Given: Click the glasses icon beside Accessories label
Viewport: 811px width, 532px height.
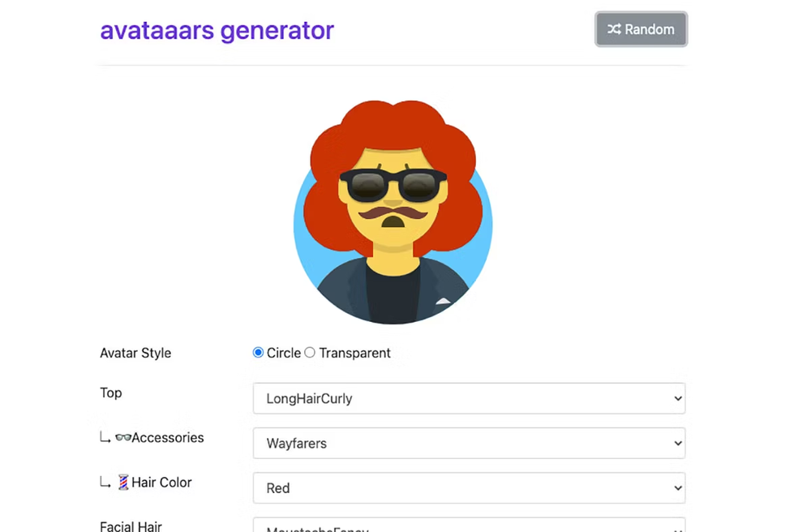Looking at the screenshot, I should coord(123,437).
